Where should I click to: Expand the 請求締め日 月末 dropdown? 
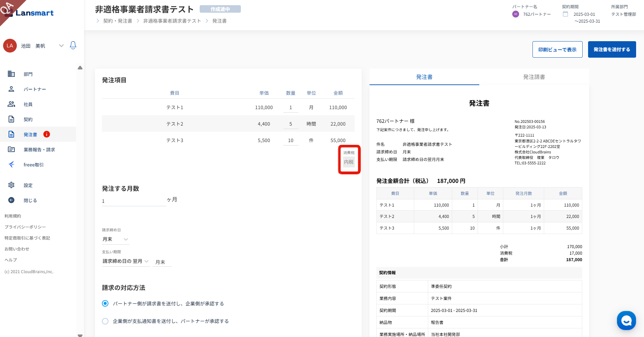tap(115, 239)
